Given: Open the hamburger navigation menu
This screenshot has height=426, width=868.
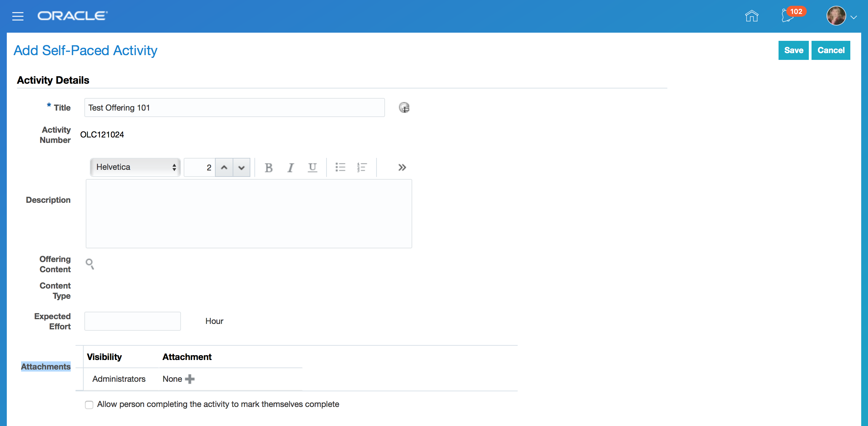Looking at the screenshot, I should pos(18,16).
